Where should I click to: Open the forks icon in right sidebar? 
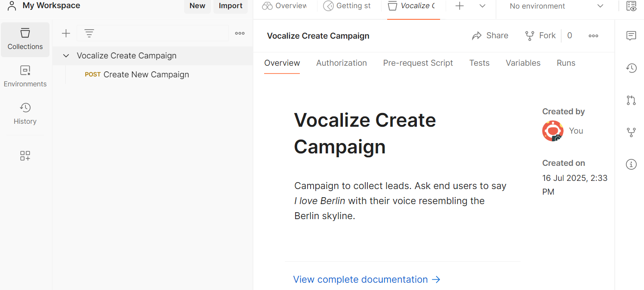[x=631, y=132]
